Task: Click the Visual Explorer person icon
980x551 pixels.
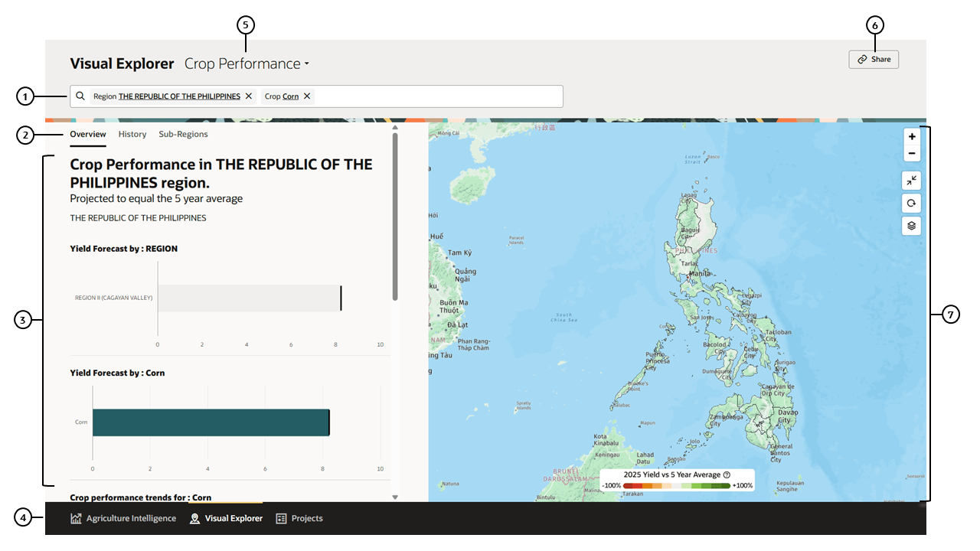Action: 194,518
